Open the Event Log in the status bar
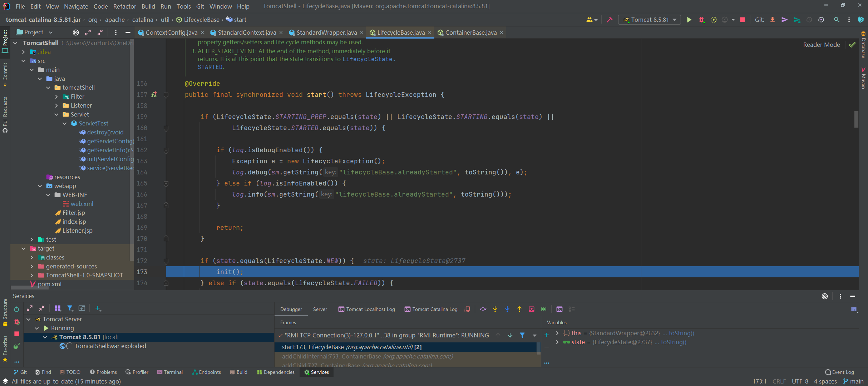 [839, 372]
